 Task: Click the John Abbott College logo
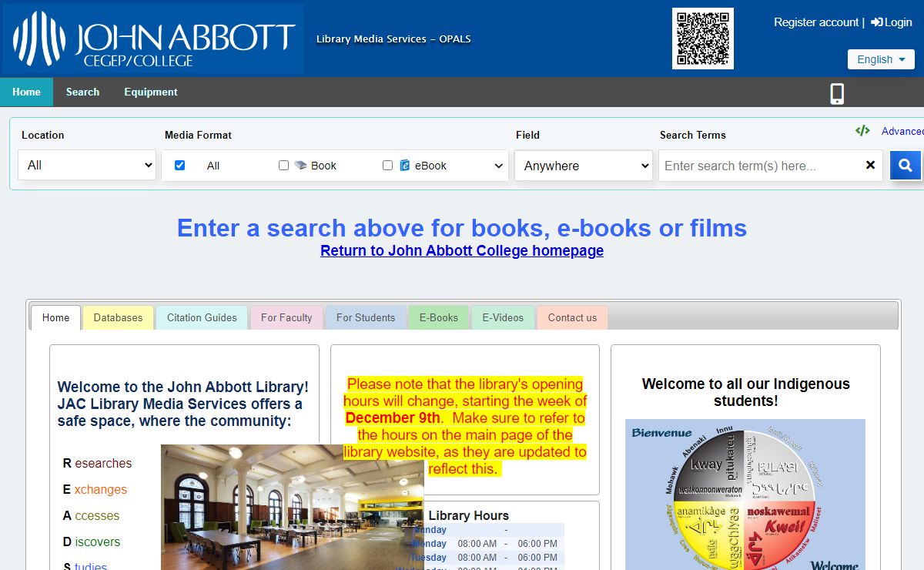[x=152, y=39]
